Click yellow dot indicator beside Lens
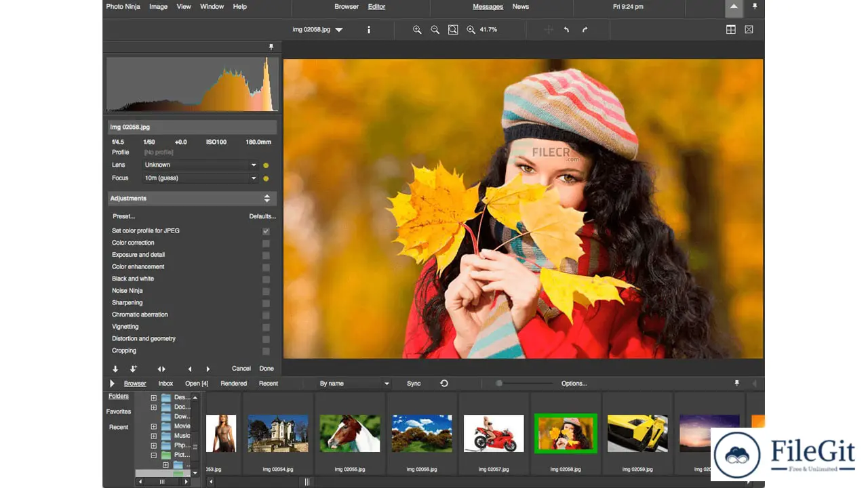This screenshot has width=868, height=488. (x=266, y=165)
